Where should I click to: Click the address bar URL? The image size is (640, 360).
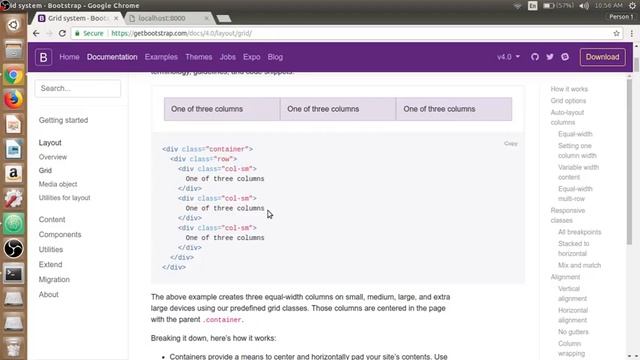(181, 33)
